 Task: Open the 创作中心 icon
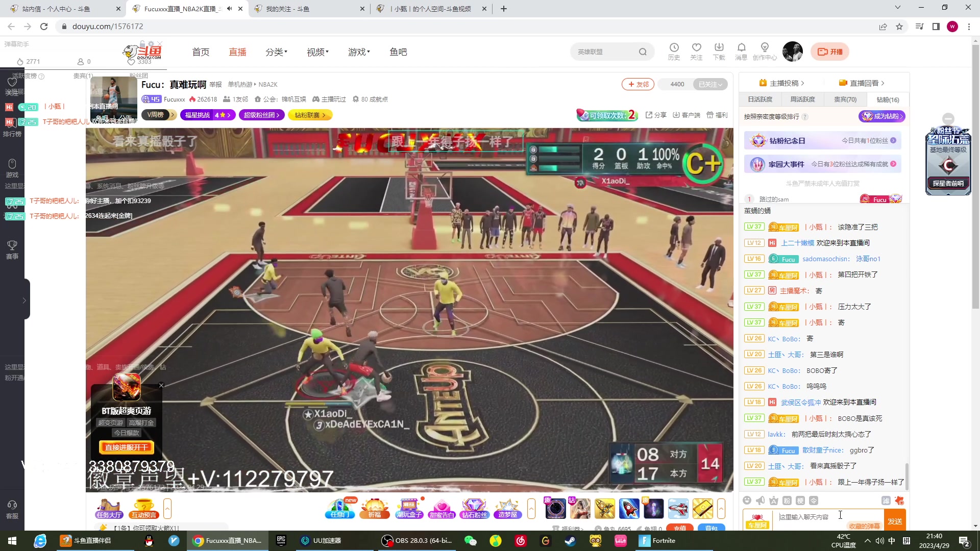[764, 52]
